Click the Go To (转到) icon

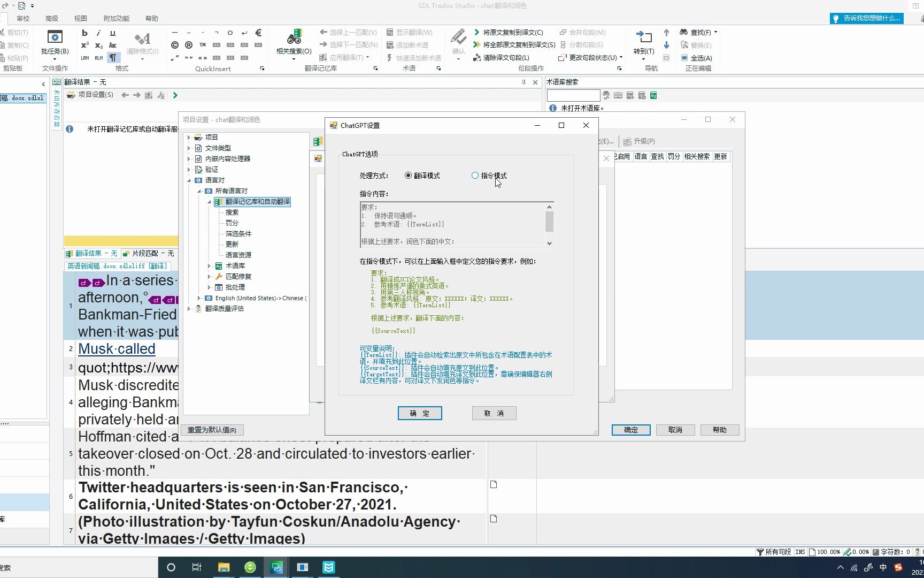[x=644, y=36]
